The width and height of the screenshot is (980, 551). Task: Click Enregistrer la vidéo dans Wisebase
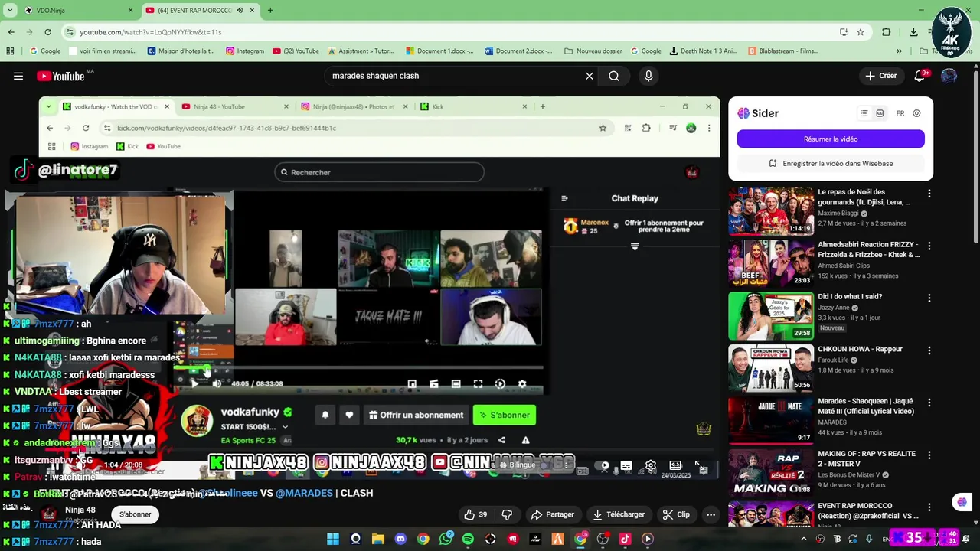[x=831, y=163]
